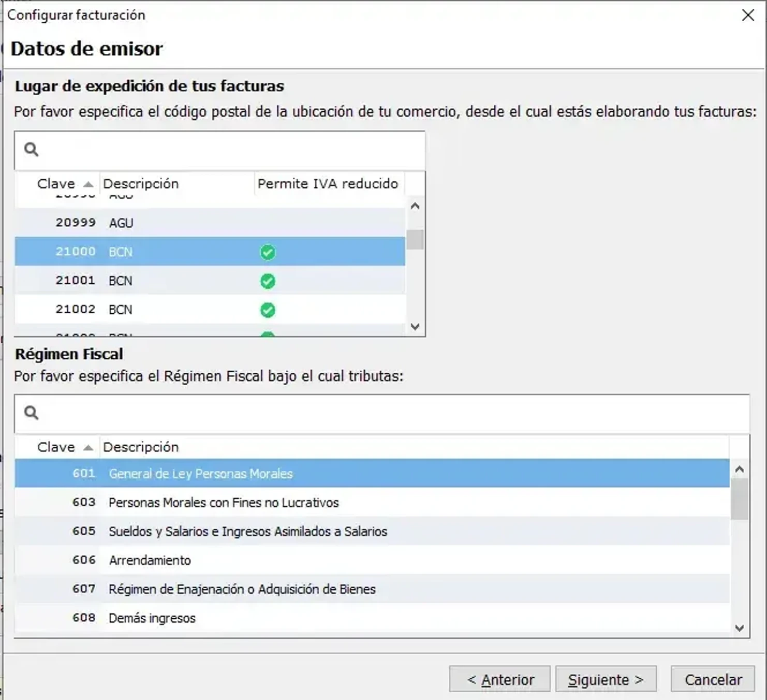Close the Configurar facturación dialog
Image resolution: width=767 pixels, height=700 pixels.
click(749, 15)
